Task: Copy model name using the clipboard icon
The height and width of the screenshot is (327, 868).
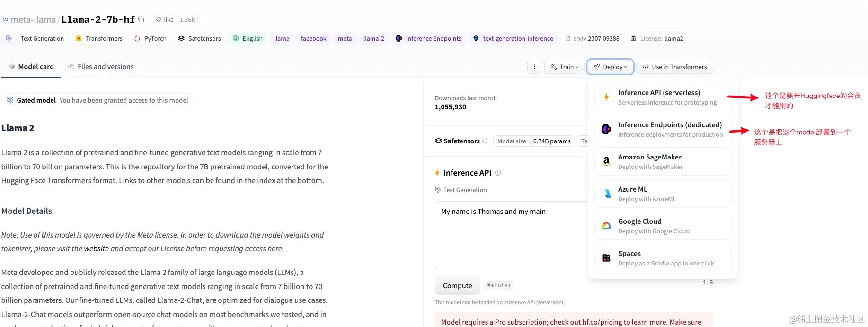Action: [141, 19]
